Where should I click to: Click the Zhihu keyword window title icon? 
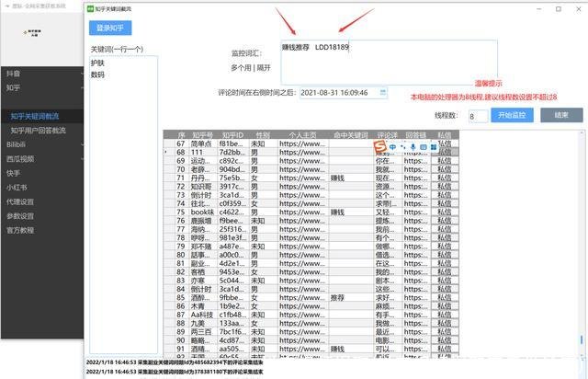pyautogui.click(x=90, y=8)
